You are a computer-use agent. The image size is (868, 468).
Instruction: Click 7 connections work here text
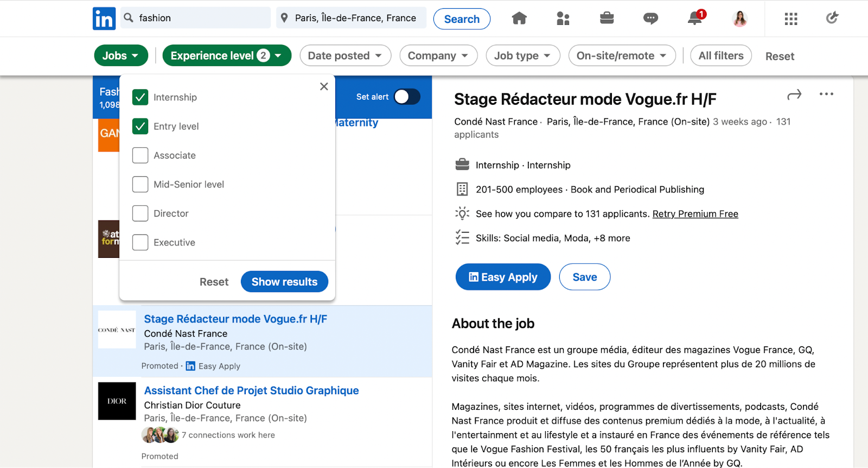(228, 435)
